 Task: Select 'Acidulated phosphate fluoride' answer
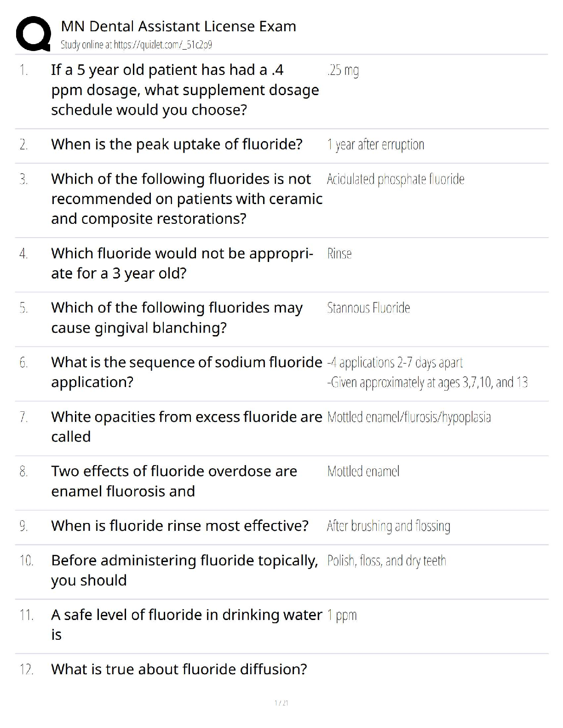point(396,179)
